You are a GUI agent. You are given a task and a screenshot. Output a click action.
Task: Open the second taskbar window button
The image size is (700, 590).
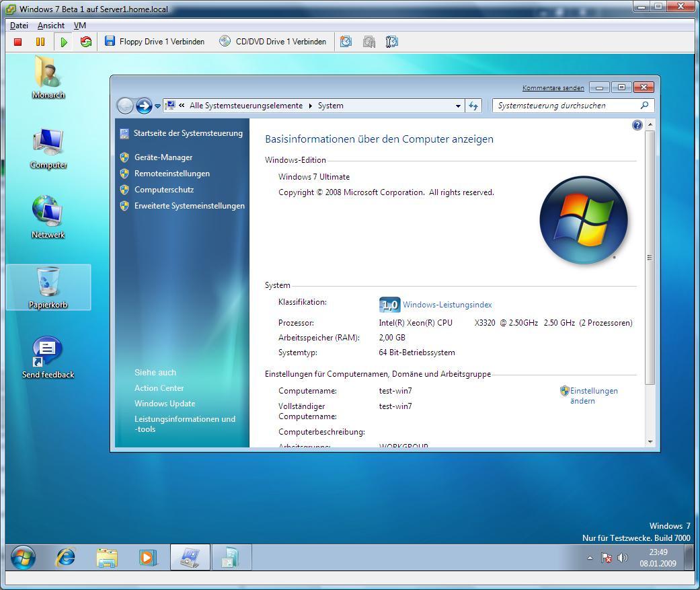(x=231, y=558)
